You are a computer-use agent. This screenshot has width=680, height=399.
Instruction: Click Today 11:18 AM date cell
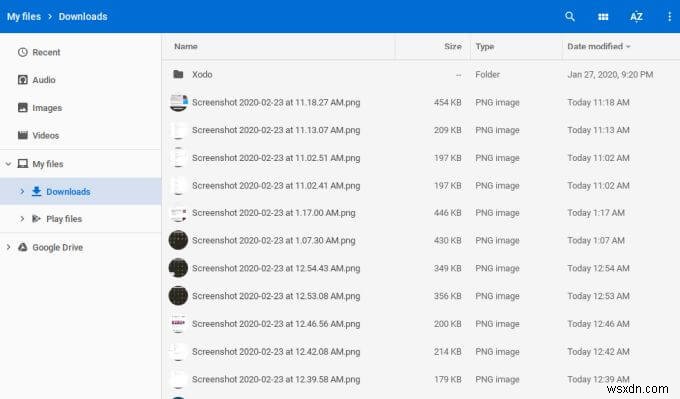point(598,102)
